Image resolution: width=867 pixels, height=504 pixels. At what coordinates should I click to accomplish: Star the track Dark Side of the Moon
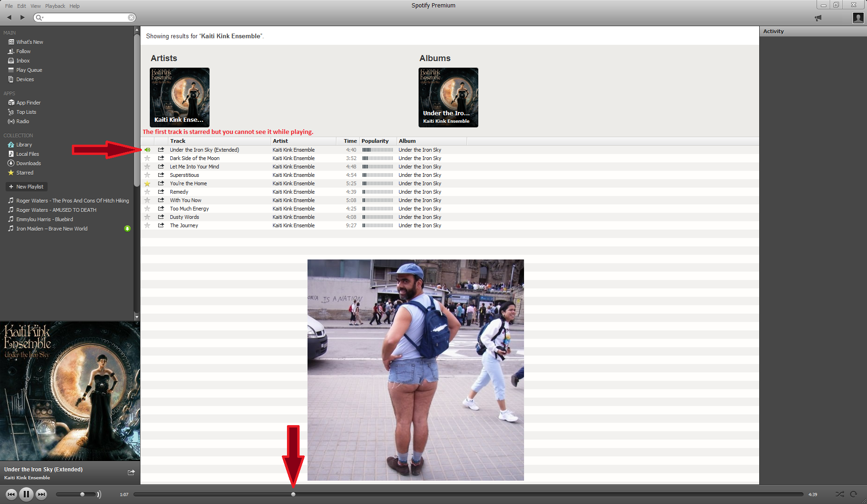click(147, 158)
